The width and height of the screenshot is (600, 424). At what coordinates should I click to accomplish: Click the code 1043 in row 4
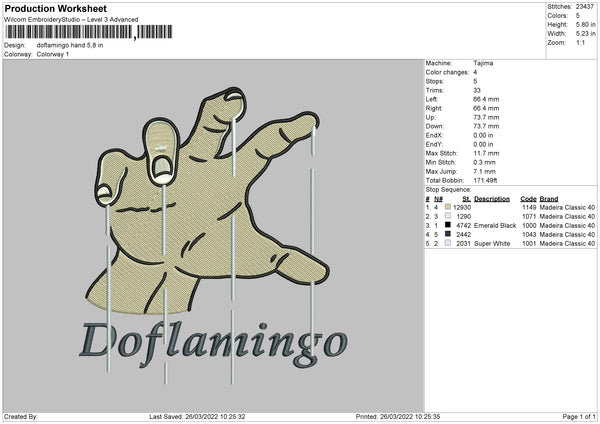[x=529, y=235]
